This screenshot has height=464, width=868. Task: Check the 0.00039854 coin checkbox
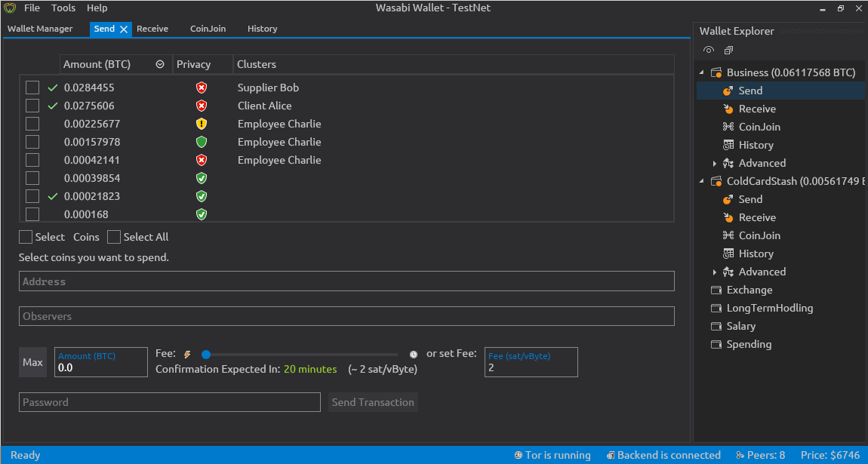[32, 178]
